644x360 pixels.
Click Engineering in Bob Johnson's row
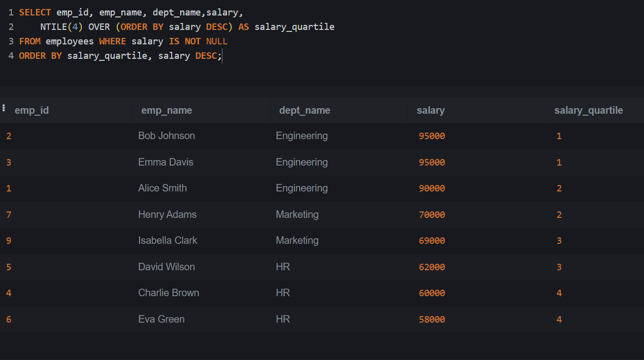(x=302, y=136)
